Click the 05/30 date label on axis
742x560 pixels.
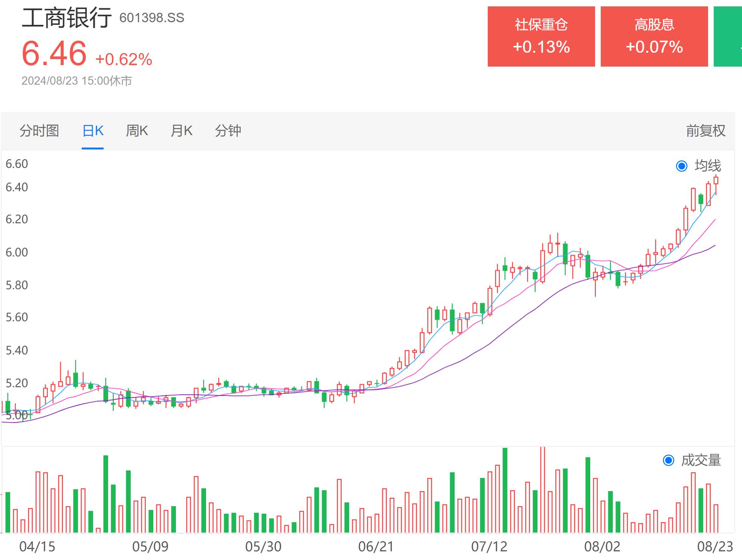pos(263,546)
